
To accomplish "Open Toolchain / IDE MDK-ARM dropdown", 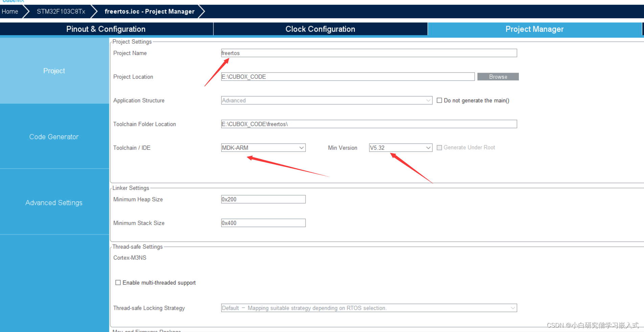I will [x=263, y=148].
